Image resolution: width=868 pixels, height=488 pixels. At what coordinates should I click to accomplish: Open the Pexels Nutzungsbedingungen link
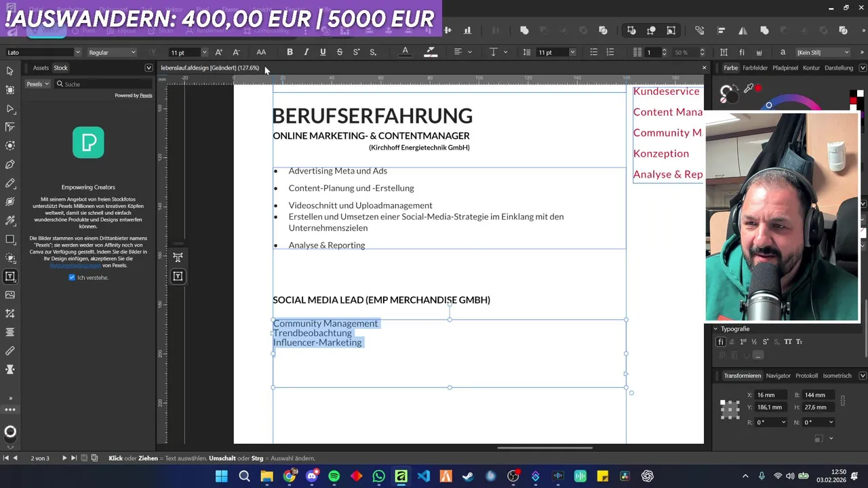[x=75, y=265]
